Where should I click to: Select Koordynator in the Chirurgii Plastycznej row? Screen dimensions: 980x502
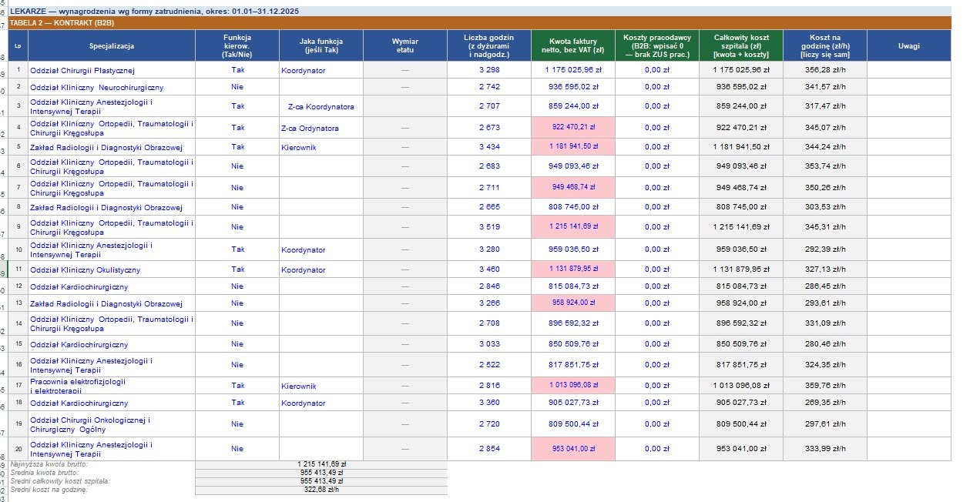click(x=321, y=70)
